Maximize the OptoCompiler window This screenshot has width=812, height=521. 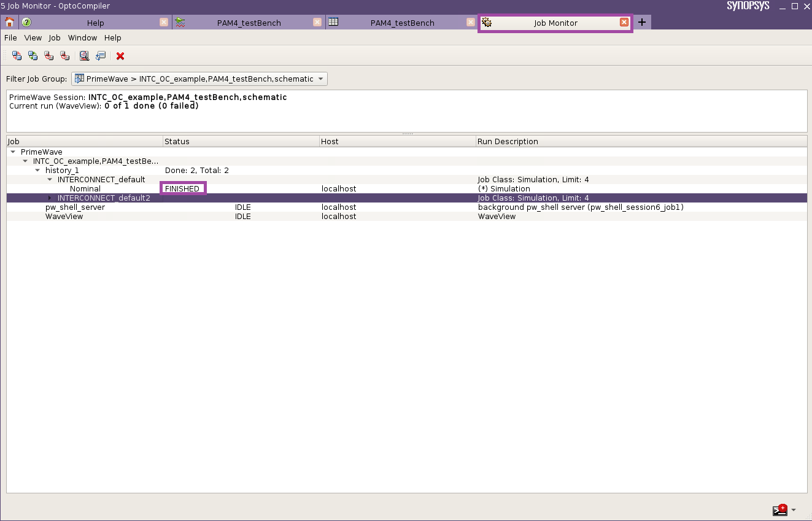coord(795,6)
